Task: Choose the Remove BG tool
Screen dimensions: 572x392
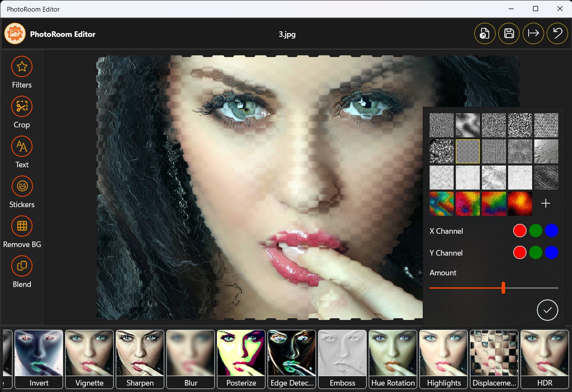Action: point(22,232)
